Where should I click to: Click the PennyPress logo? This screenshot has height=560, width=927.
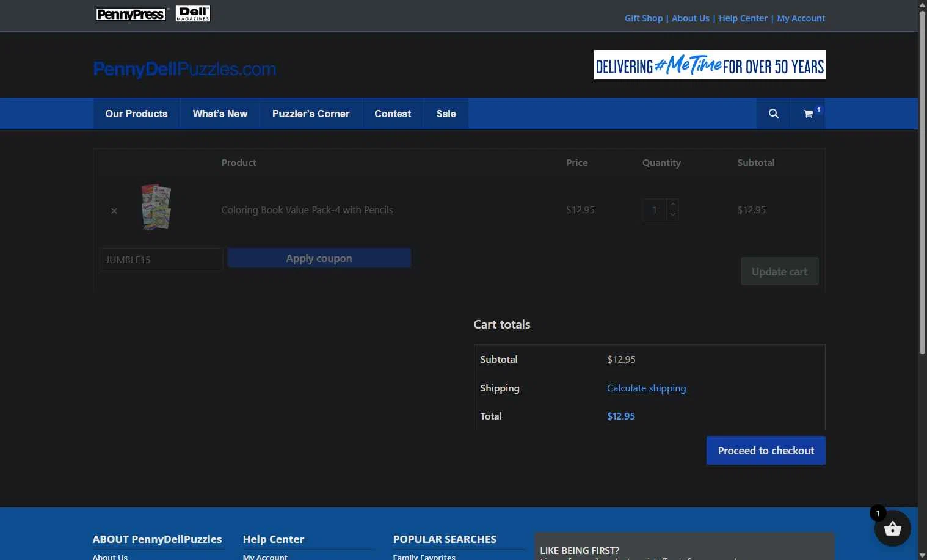pyautogui.click(x=131, y=14)
